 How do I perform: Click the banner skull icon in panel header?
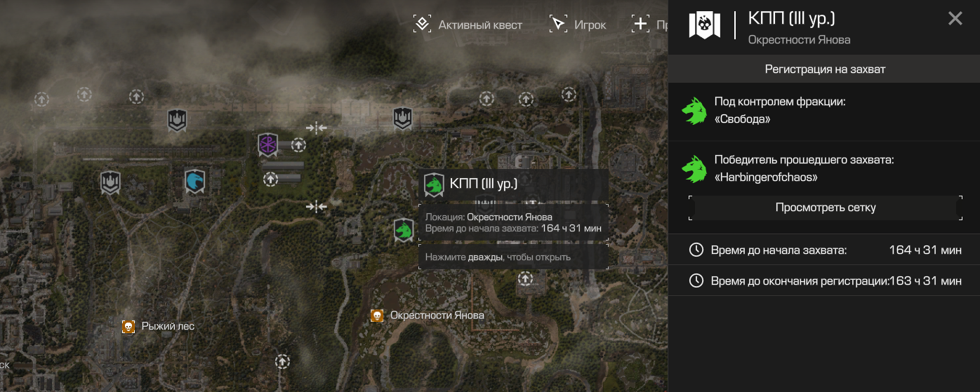[705, 25]
